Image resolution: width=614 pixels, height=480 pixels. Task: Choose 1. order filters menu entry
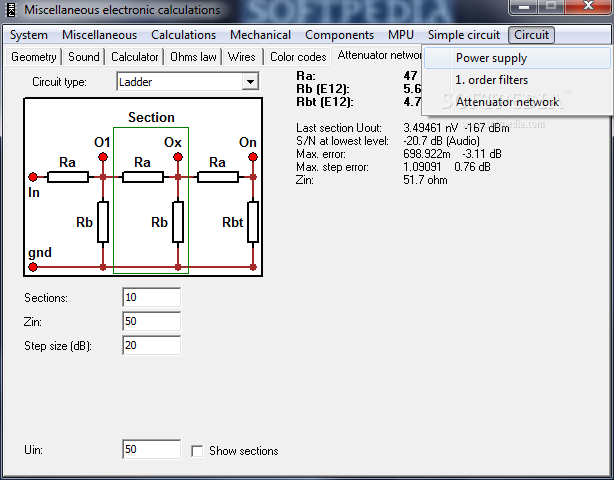point(517,80)
